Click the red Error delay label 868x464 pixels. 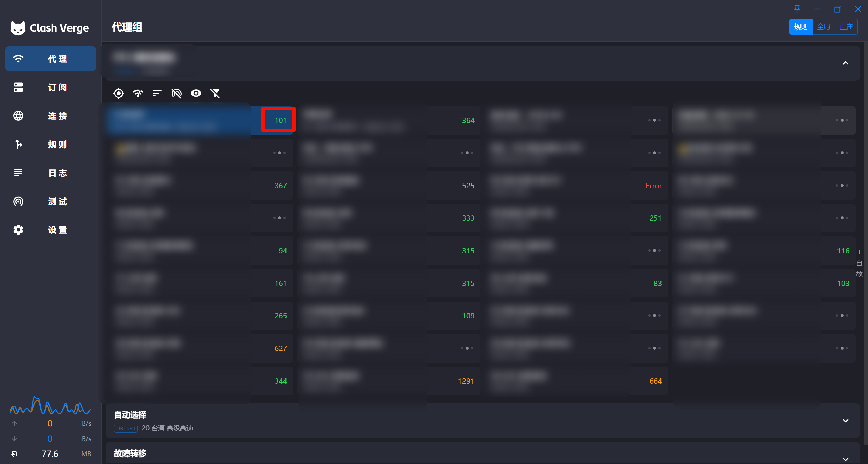click(653, 186)
